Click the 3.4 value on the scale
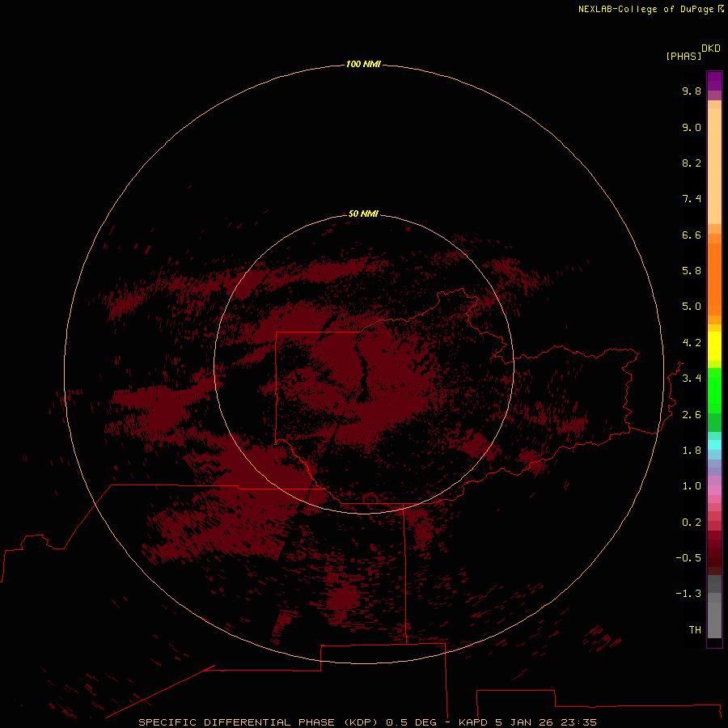728x728 pixels. pos(692,379)
